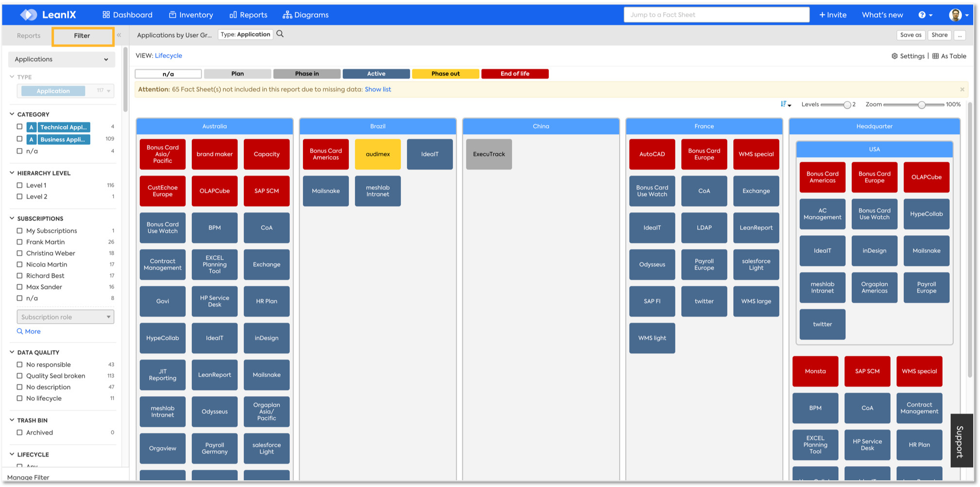Open the sort order dropdown icon

[x=786, y=104]
